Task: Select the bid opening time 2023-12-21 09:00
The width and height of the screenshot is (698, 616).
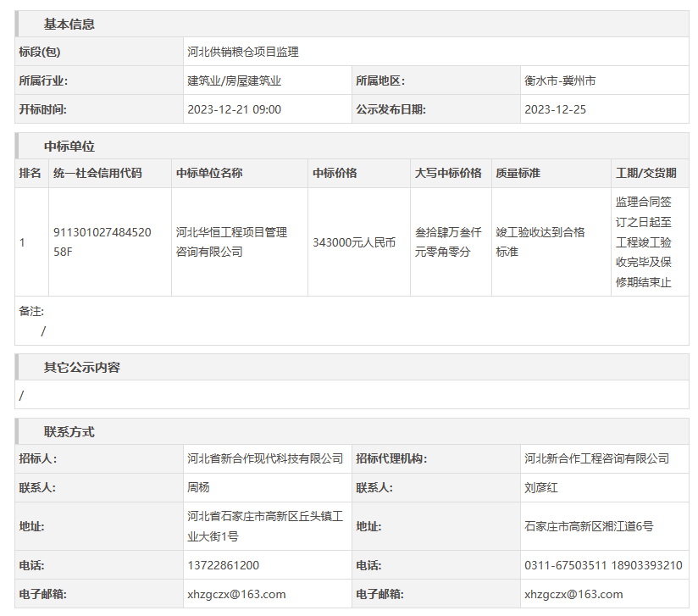Action: coord(234,109)
